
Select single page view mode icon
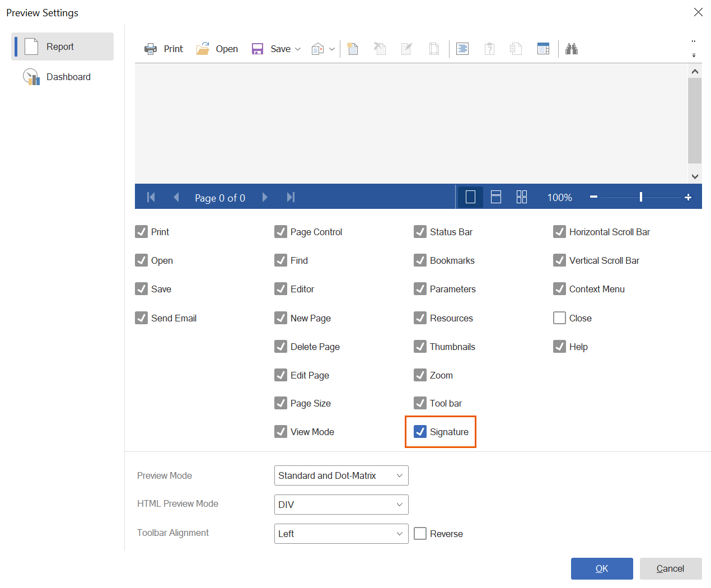pyautogui.click(x=470, y=197)
